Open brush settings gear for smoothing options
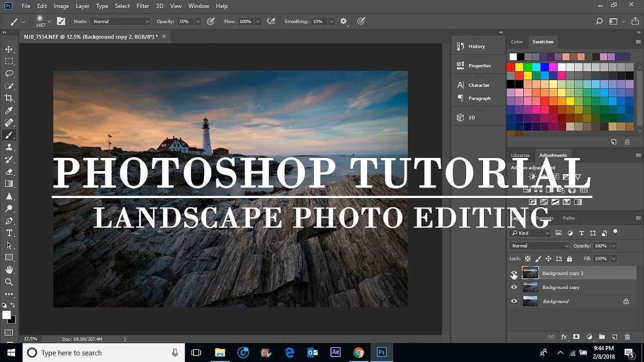644x362 pixels. coord(344,21)
